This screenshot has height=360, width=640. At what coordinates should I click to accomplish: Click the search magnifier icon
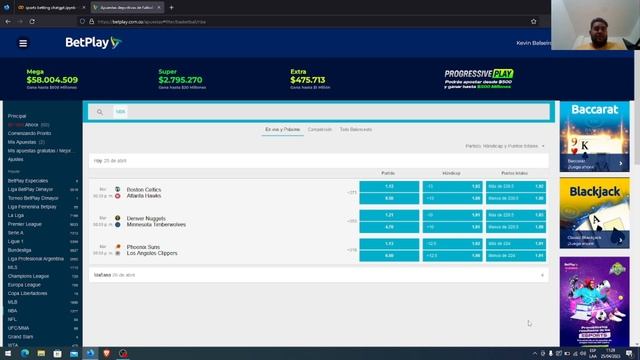pos(100,112)
